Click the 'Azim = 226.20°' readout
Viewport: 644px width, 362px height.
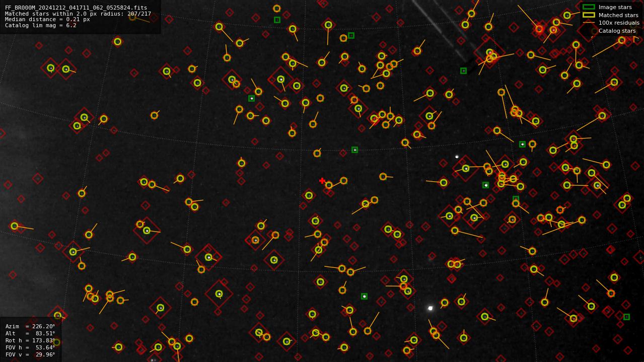coord(30,326)
